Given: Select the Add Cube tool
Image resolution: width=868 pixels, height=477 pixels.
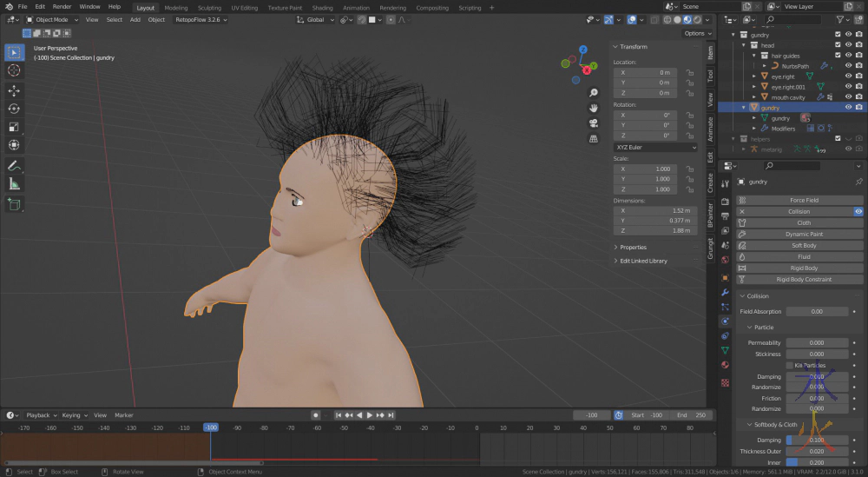Looking at the screenshot, I should [x=15, y=204].
